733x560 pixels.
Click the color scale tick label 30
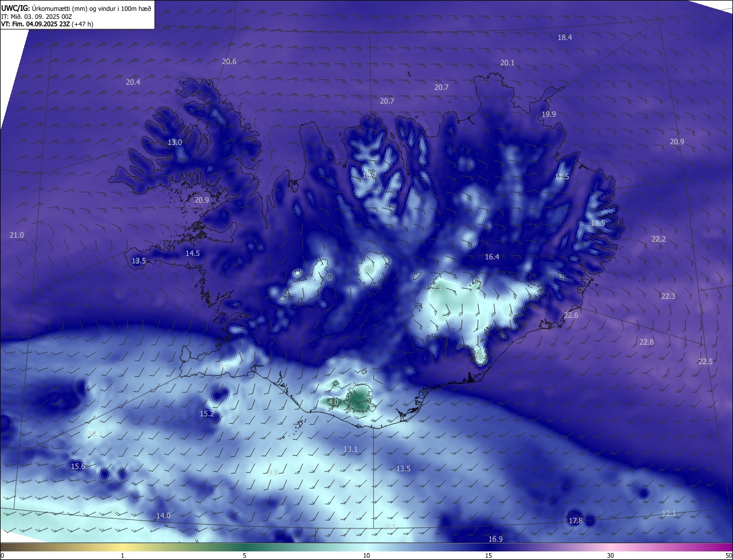click(610, 555)
